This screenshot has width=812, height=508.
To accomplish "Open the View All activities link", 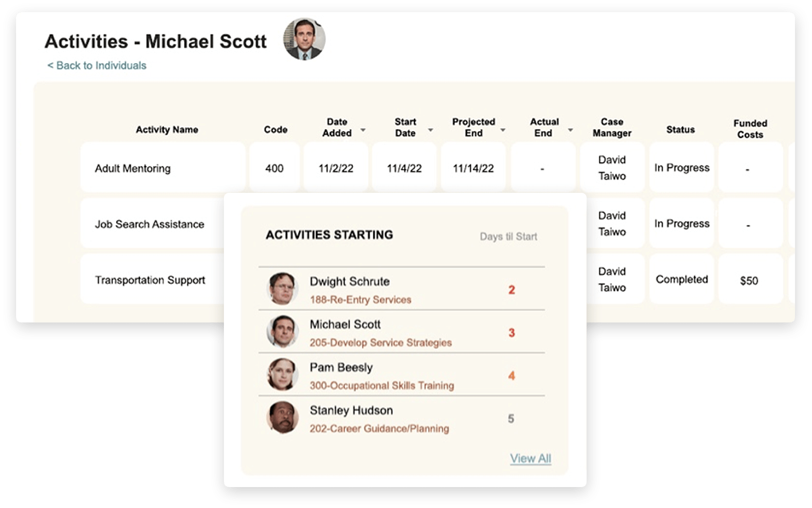I will pyautogui.click(x=530, y=458).
